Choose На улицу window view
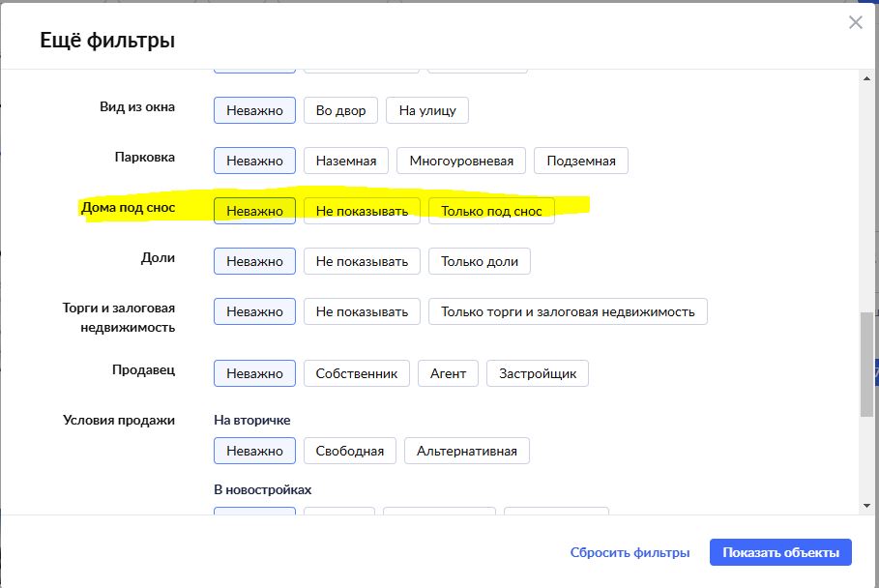 [x=427, y=110]
